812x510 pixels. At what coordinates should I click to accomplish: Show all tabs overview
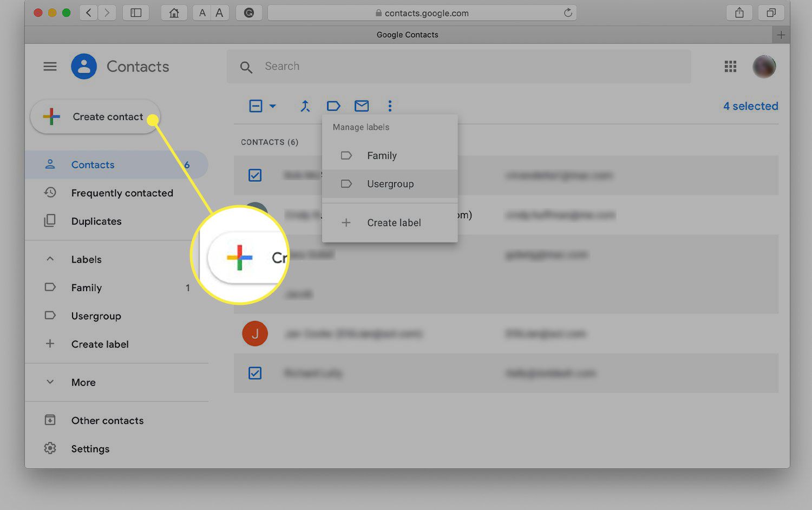[x=771, y=12]
